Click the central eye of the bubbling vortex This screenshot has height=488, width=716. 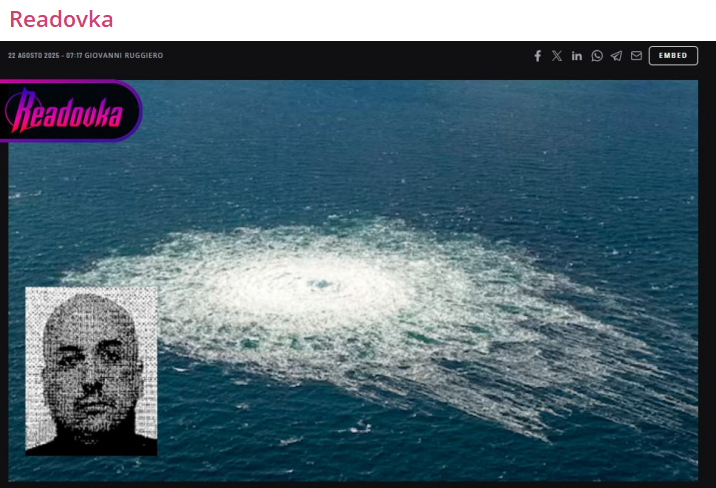pos(322,285)
